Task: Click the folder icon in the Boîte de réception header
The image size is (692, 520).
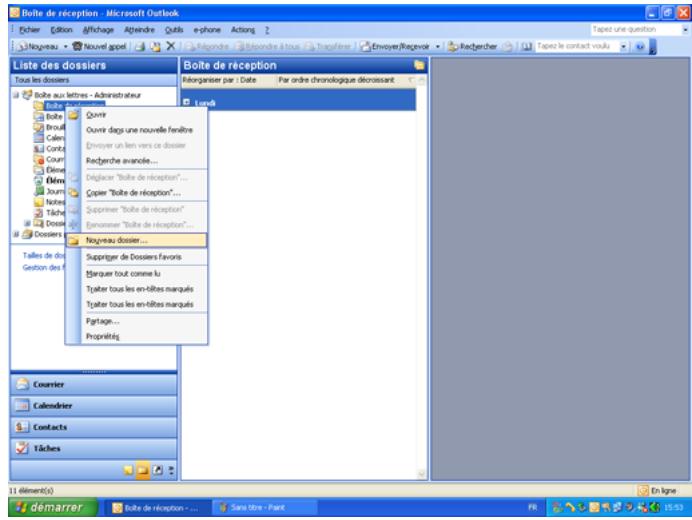Action: (x=419, y=65)
